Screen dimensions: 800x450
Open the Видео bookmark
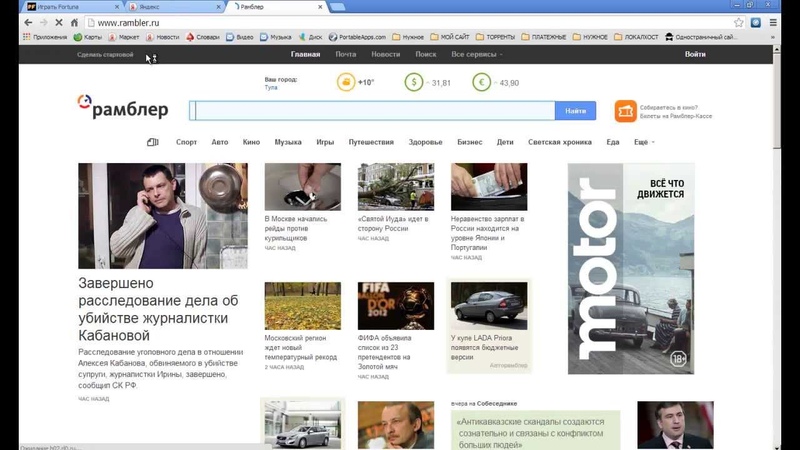(240, 37)
